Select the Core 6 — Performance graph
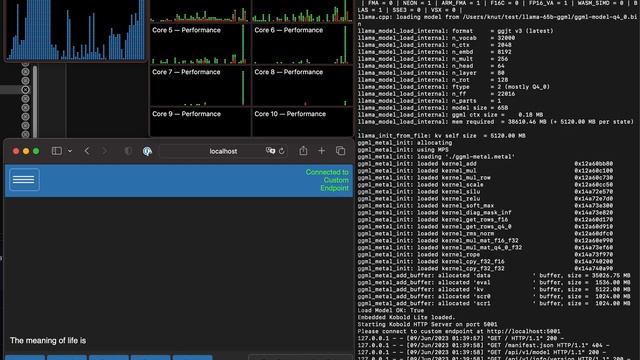 [x=302, y=44]
